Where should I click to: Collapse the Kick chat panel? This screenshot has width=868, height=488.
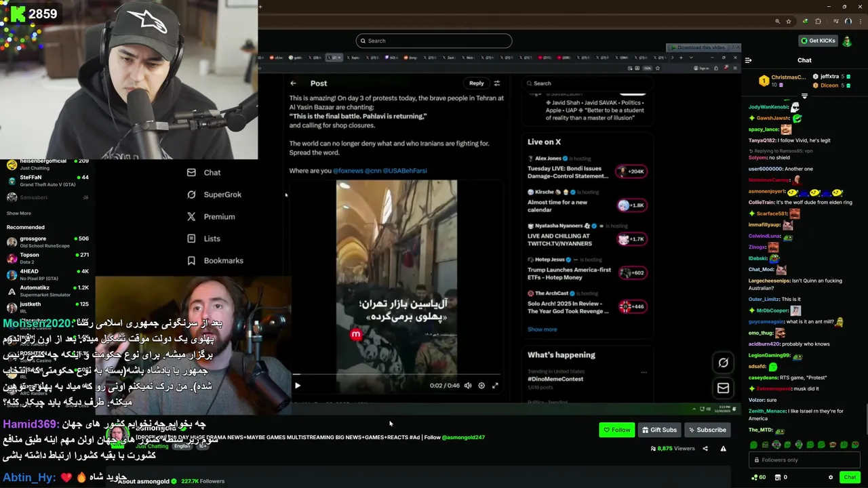click(748, 60)
